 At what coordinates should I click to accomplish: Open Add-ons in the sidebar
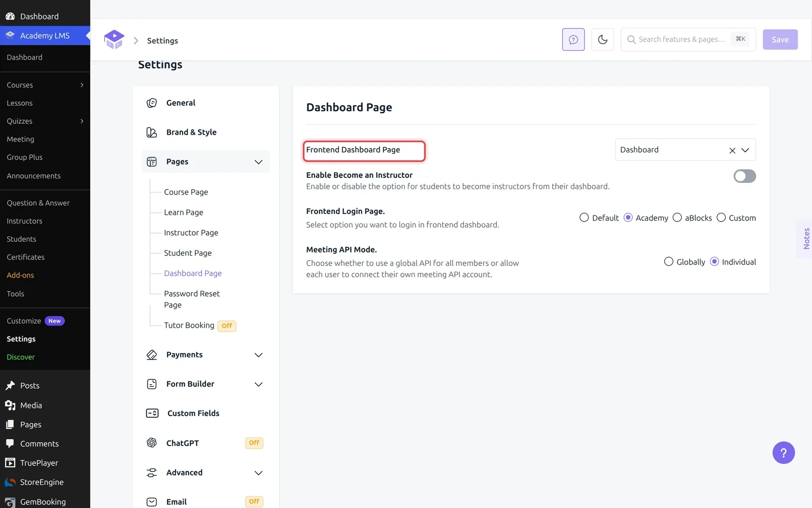click(x=20, y=275)
